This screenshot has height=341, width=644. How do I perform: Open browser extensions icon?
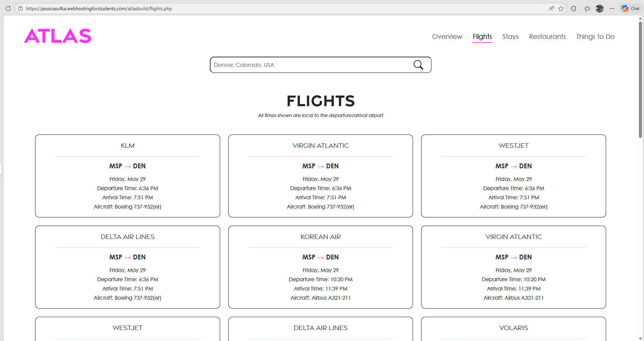pos(574,9)
